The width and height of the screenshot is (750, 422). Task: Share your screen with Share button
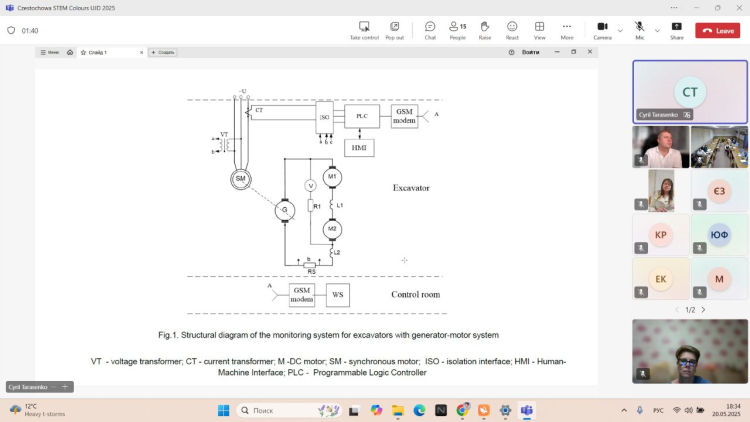(x=677, y=30)
